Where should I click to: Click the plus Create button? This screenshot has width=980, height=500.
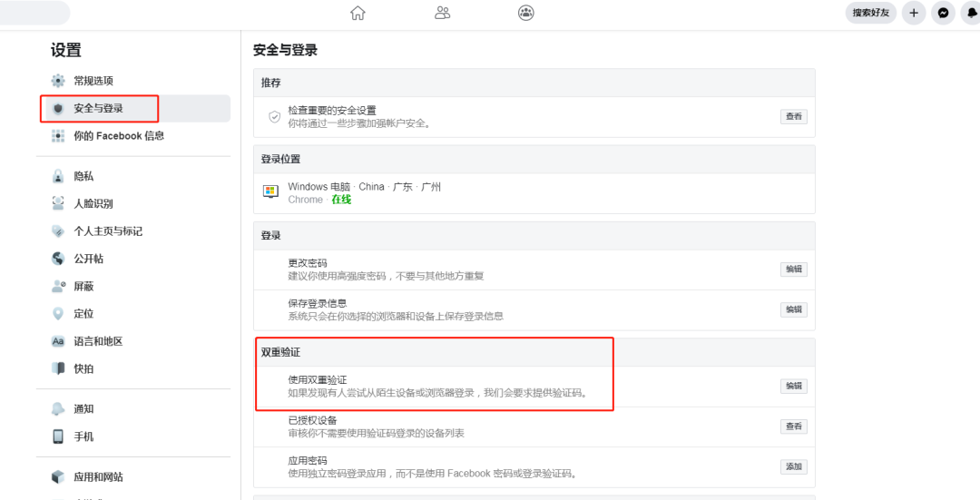point(914,13)
